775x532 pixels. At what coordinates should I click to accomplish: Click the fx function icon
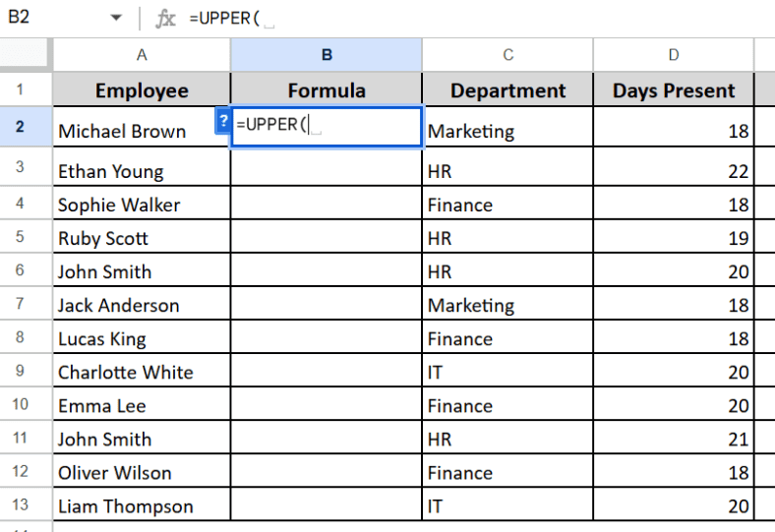[x=166, y=18]
